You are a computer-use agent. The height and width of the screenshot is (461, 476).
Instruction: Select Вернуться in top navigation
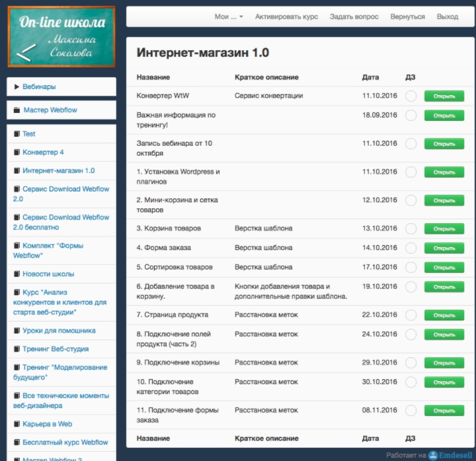pos(407,17)
